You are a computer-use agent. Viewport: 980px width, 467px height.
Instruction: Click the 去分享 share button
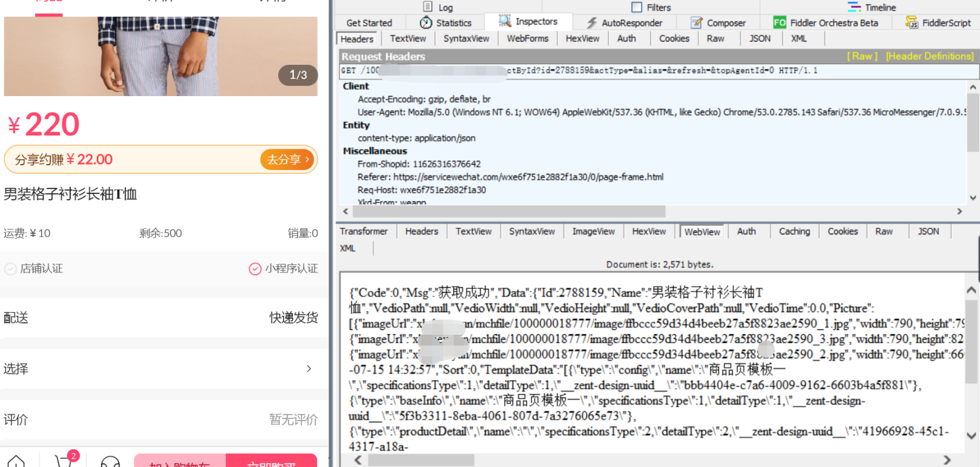coord(288,160)
